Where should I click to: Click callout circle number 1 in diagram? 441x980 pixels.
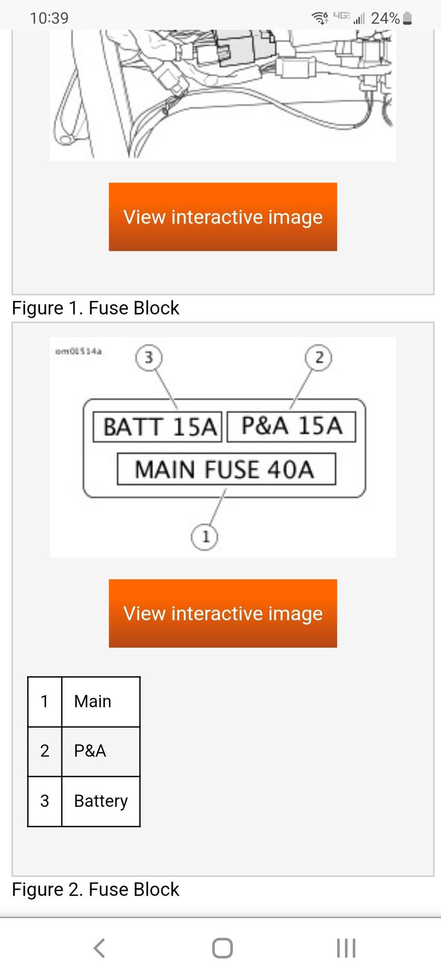coord(205,537)
